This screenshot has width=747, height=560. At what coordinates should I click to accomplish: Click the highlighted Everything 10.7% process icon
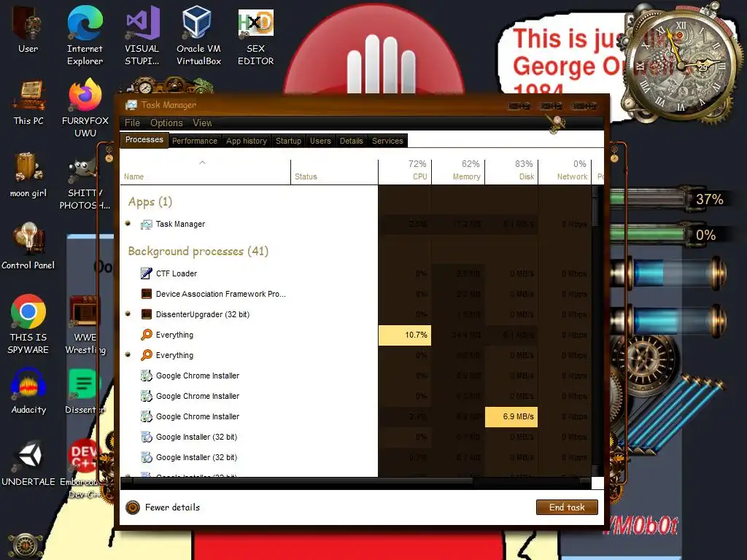point(146,335)
